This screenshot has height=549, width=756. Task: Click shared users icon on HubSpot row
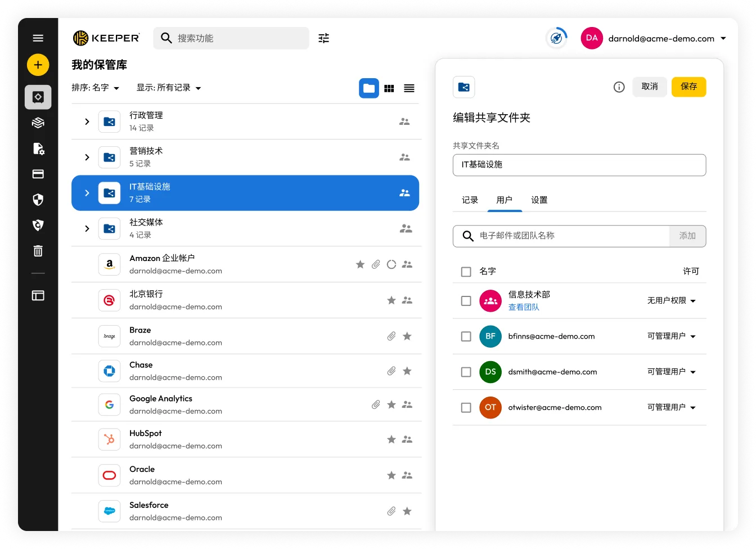click(407, 440)
